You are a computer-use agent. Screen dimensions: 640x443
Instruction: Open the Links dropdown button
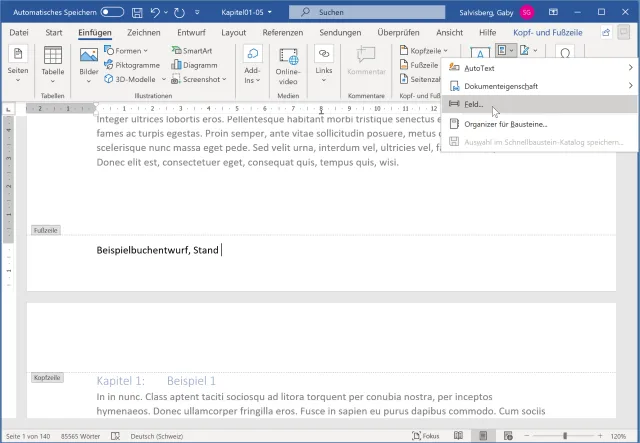click(324, 65)
